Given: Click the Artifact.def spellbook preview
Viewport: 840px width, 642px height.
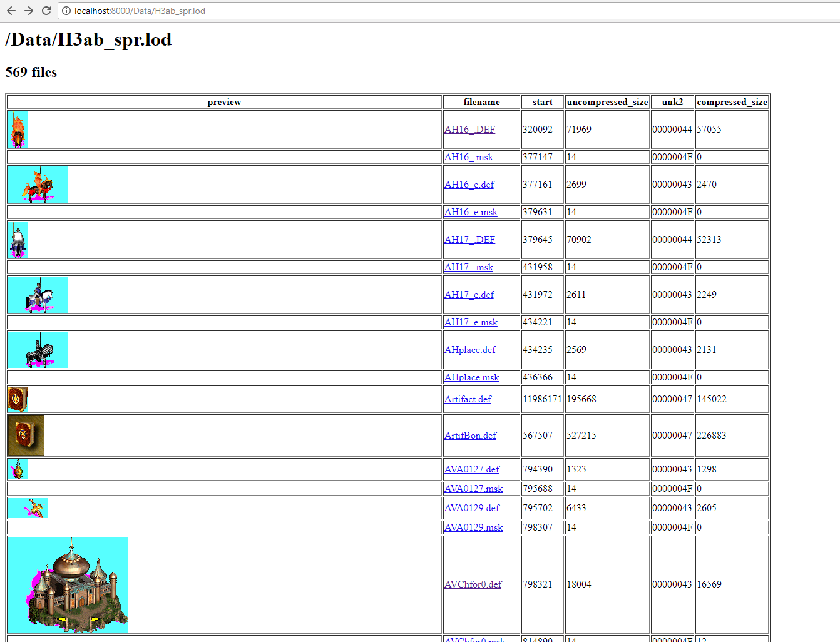Looking at the screenshot, I should (x=18, y=399).
